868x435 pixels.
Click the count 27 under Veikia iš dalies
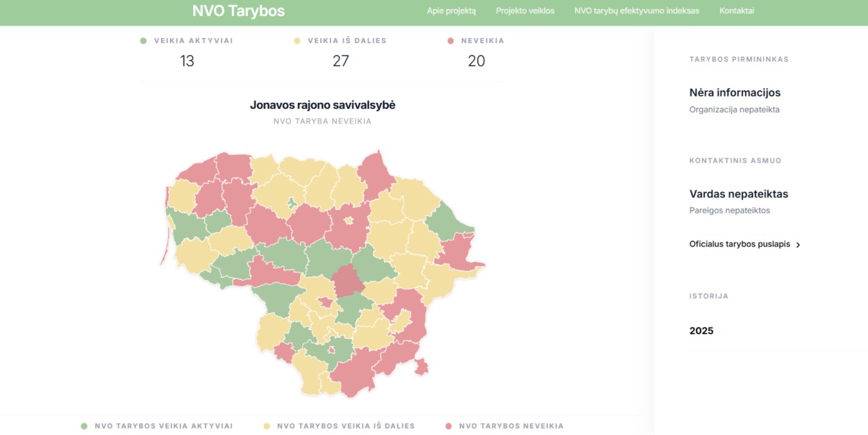pyautogui.click(x=340, y=61)
